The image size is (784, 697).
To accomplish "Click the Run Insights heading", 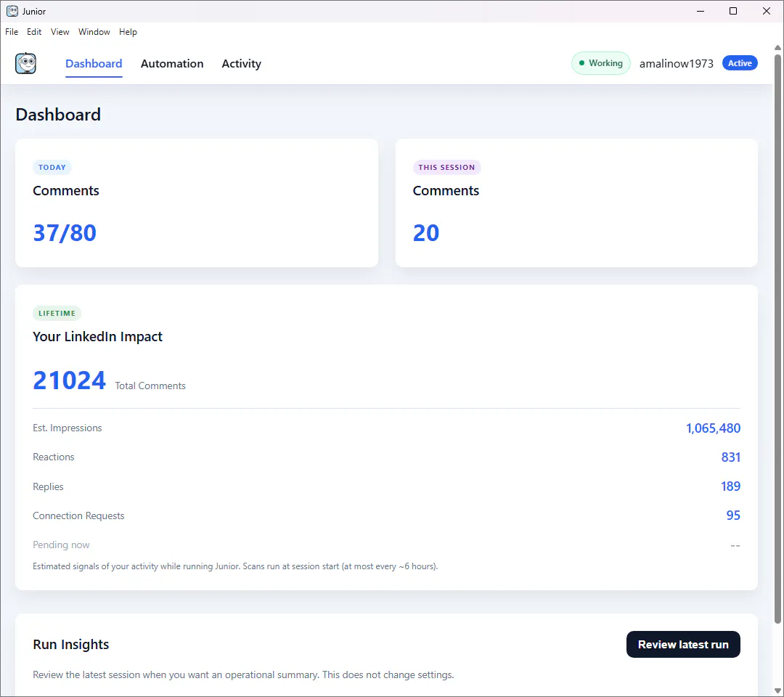I will 70,644.
